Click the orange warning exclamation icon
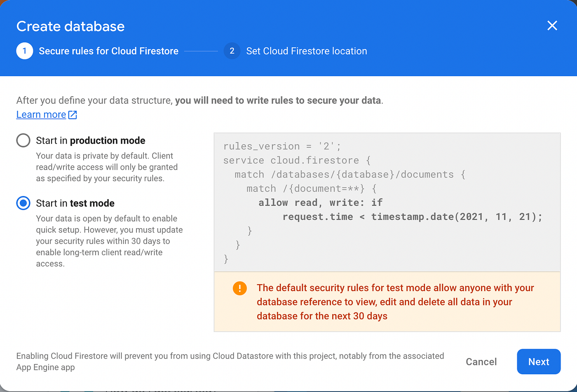Viewport: 577px width, 392px height. pos(239,288)
